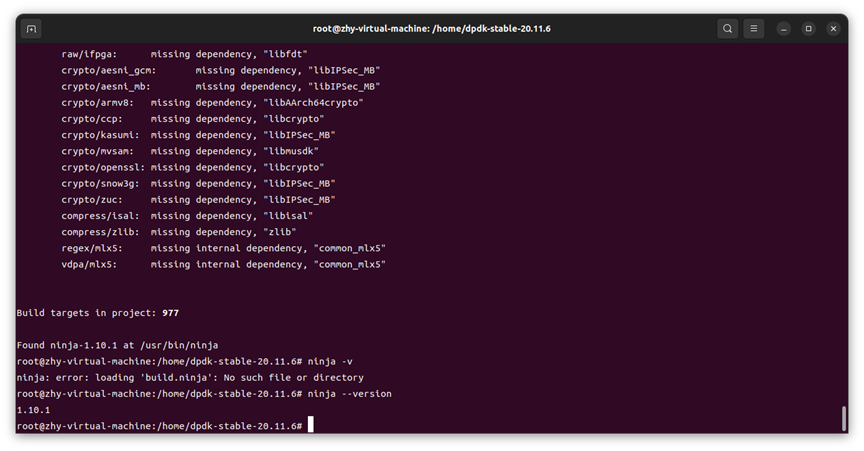Click the search magnifier icon
This screenshot has height=451, width=864.
tap(727, 28)
